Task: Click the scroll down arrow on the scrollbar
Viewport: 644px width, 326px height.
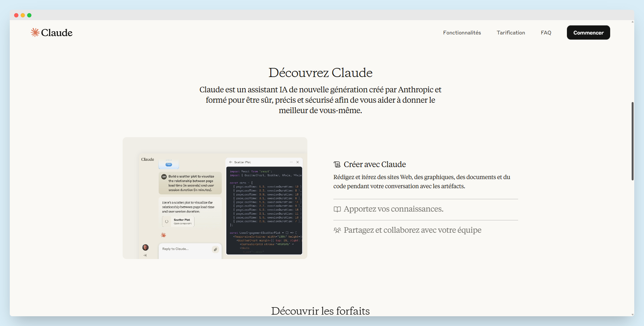Action: pos(633,314)
